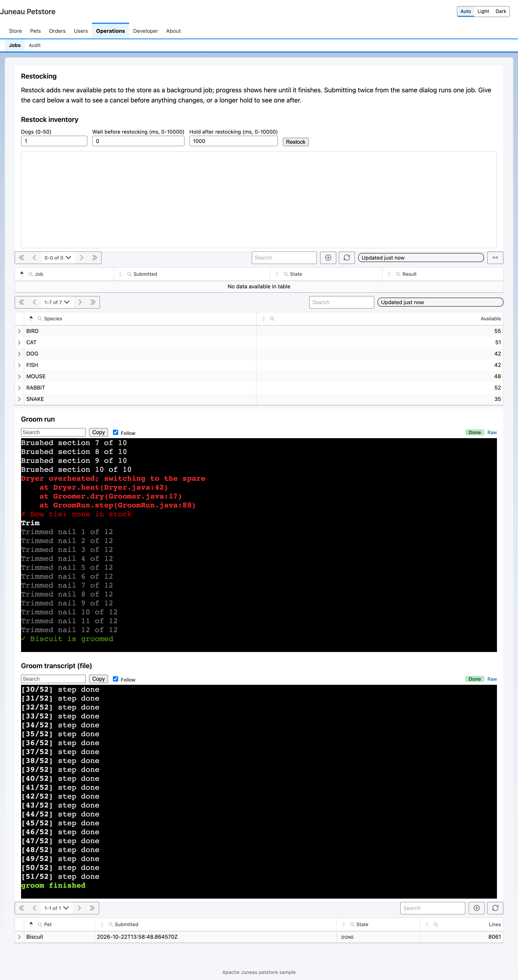This screenshot has height=980, width=518.
Task: Click the Juneau Petstore title
Action: [x=28, y=12]
